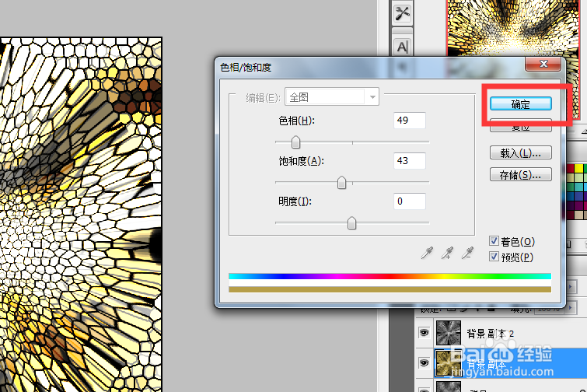
Task: Click the rainbow hue spectrum bar
Action: (x=390, y=276)
